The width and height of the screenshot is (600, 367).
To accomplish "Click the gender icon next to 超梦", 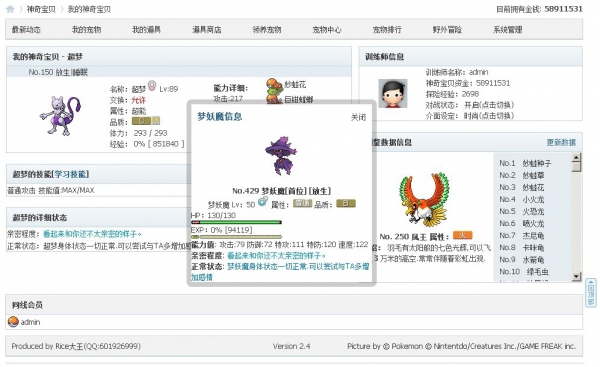I will [152, 86].
